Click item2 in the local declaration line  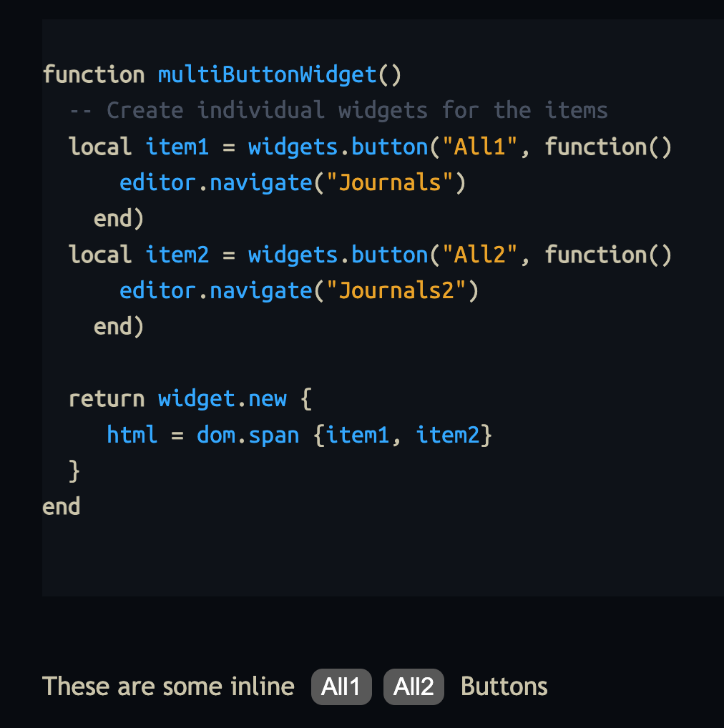177,255
